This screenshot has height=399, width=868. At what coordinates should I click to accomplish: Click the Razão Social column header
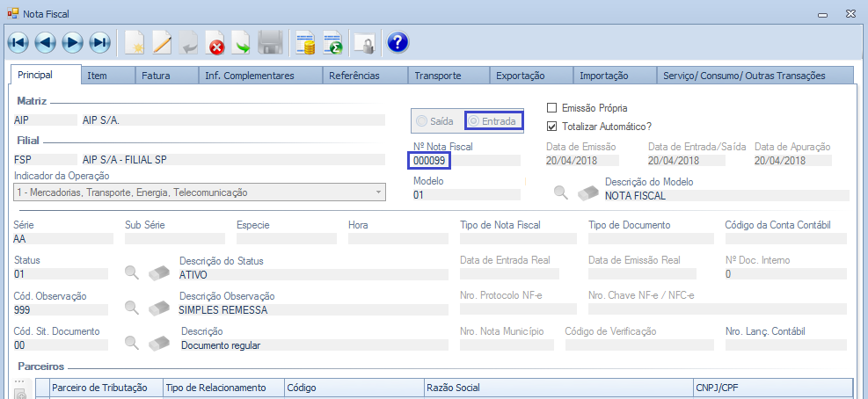coord(558,388)
